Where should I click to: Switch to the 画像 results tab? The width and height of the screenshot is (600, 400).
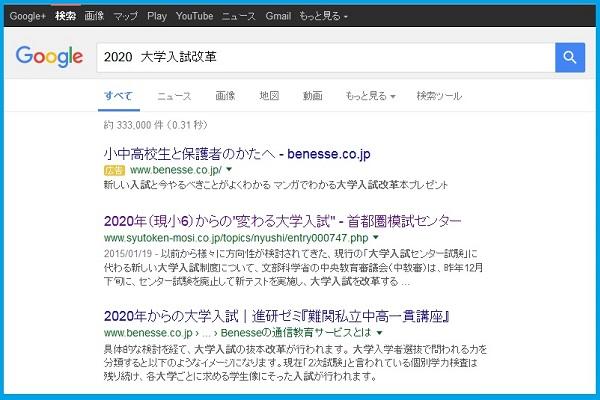click(x=225, y=96)
